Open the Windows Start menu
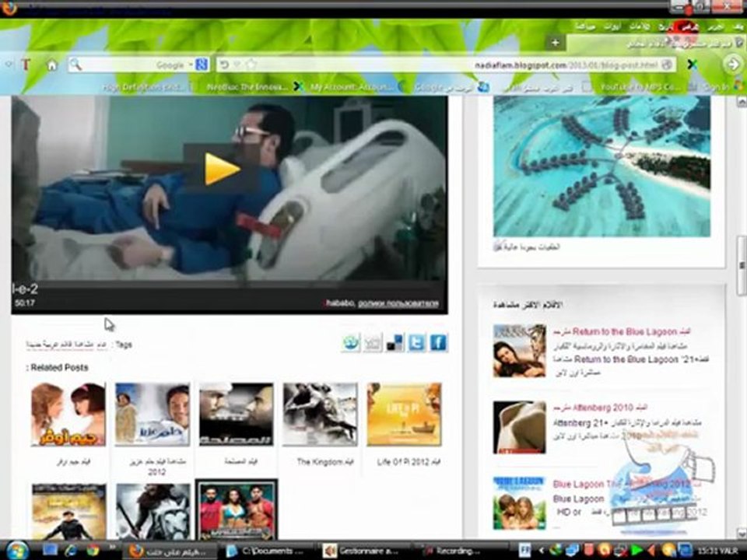 click(x=18, y=551)
